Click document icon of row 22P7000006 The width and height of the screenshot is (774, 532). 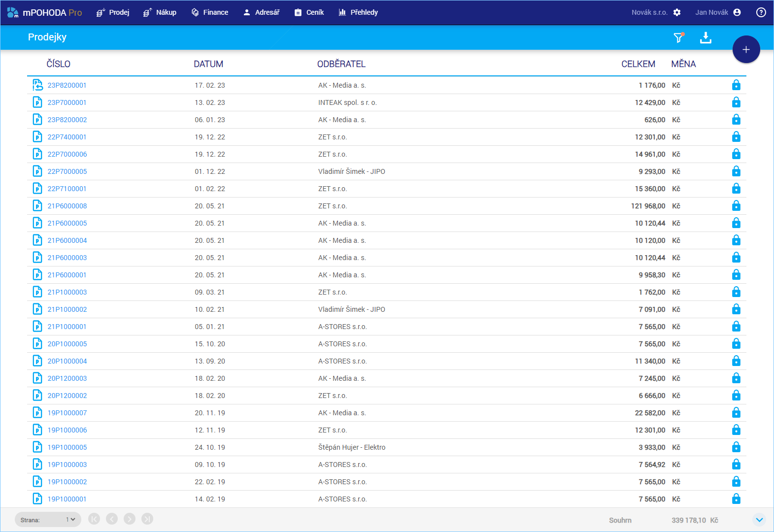tap(37, 154)
